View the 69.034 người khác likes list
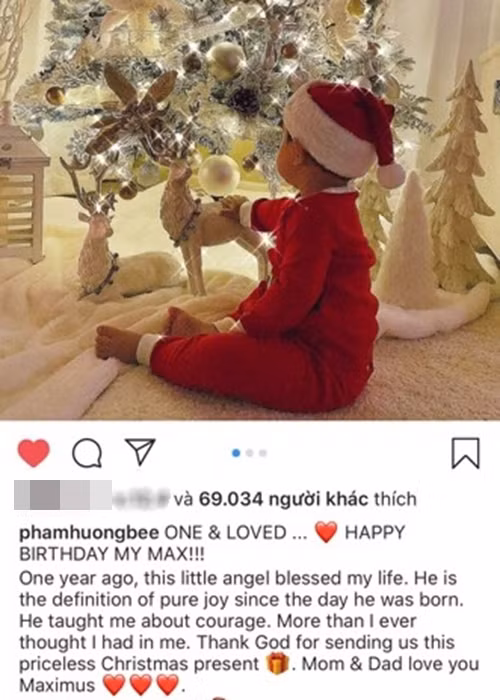The width and height of the screenshot is (500, 700). click(x=283, y=499)
